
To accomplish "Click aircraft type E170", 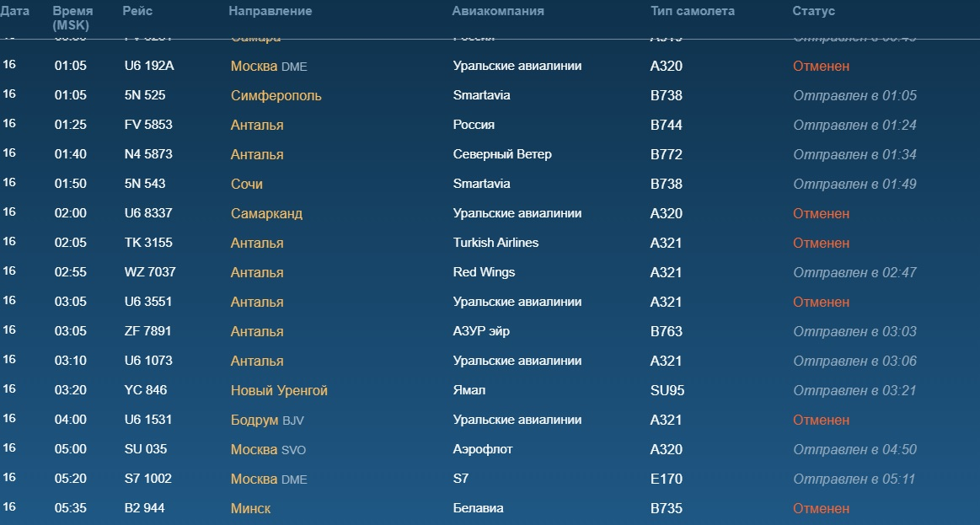I will pos(667,479).
